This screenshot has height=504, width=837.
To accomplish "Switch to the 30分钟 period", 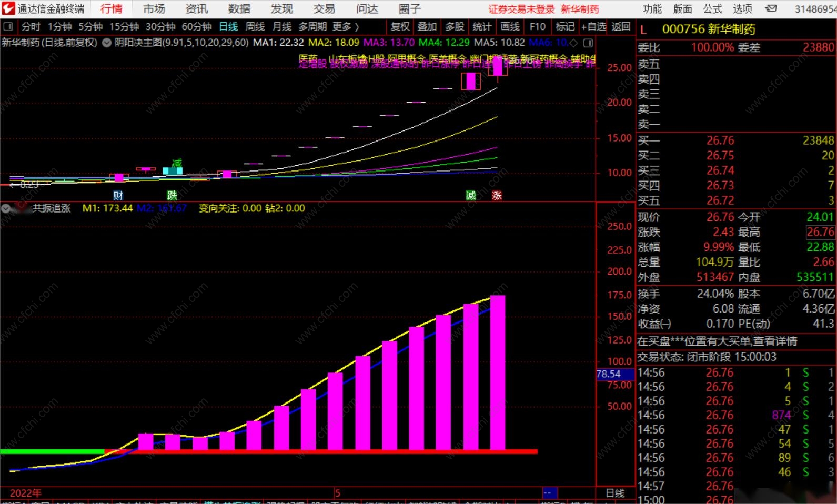I will point(160,27).
